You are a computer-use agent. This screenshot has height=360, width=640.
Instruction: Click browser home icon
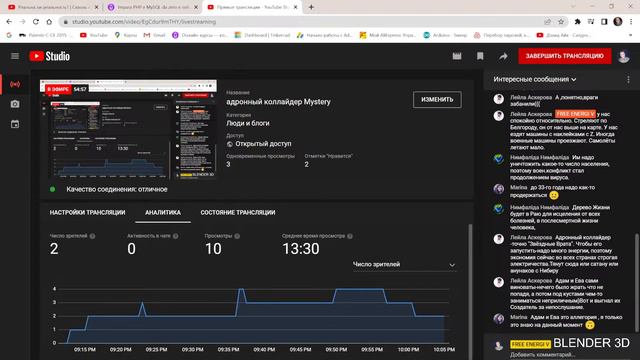point(49,22)
